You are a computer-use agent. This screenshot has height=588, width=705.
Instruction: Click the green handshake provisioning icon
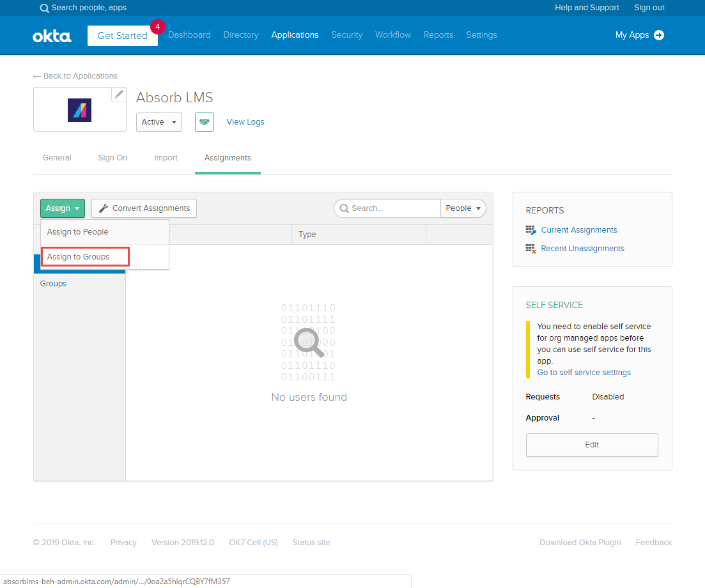(x=205, y=122)
